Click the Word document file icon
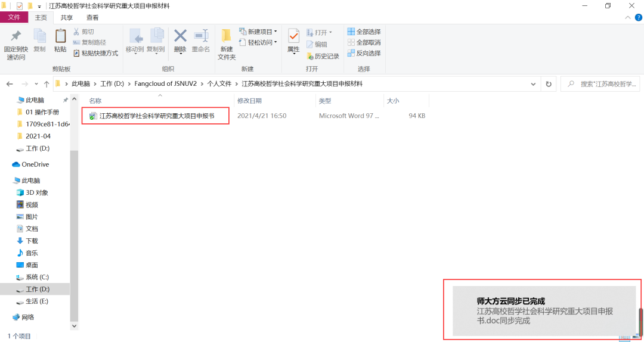The height and width of the screenshot is (342, 644). 93,116
